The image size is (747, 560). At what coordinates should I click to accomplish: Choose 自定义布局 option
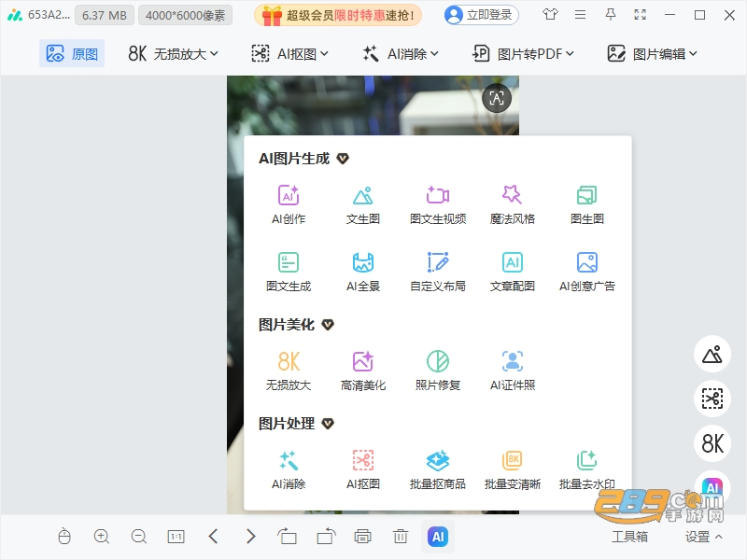pos(438,272)
